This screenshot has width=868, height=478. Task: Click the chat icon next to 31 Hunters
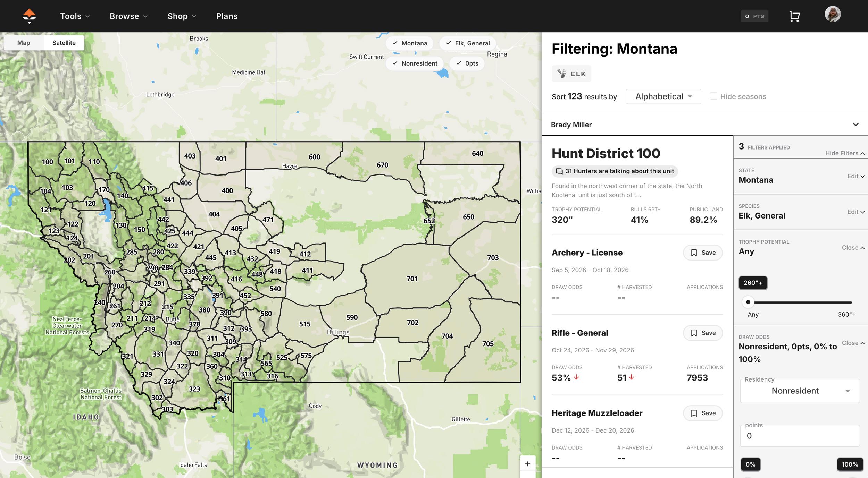(x=559, y=171)
